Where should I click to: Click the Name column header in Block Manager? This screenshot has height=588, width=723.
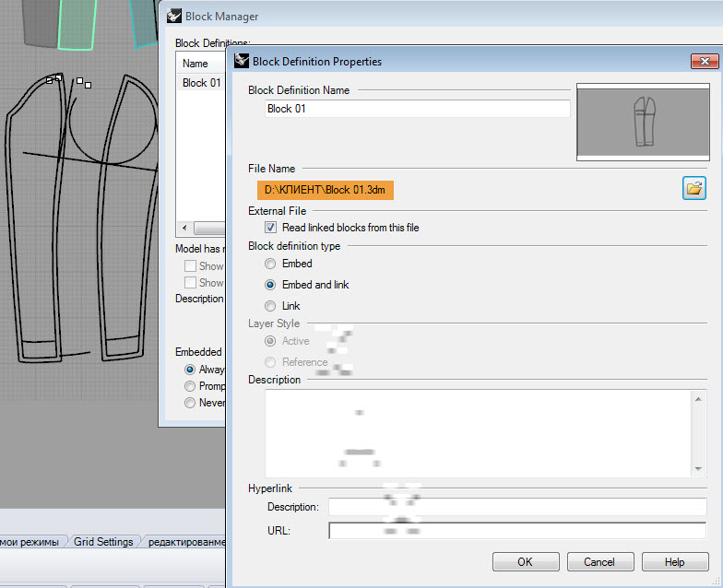click(196, 64)
